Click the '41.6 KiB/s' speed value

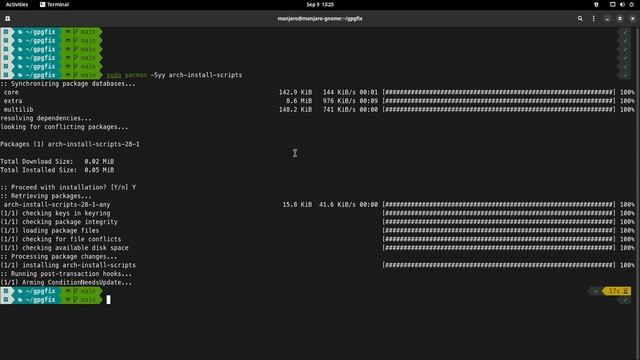(x=338, y=204)
